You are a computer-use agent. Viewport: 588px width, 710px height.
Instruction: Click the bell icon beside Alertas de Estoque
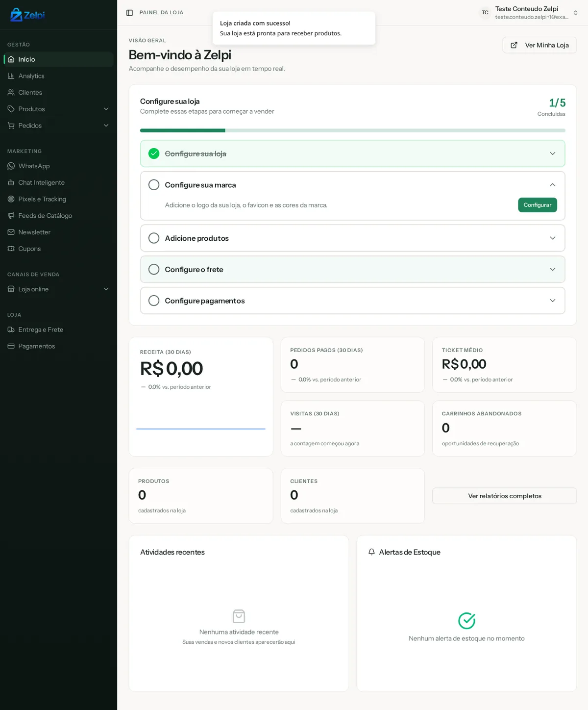click(371, 552)
